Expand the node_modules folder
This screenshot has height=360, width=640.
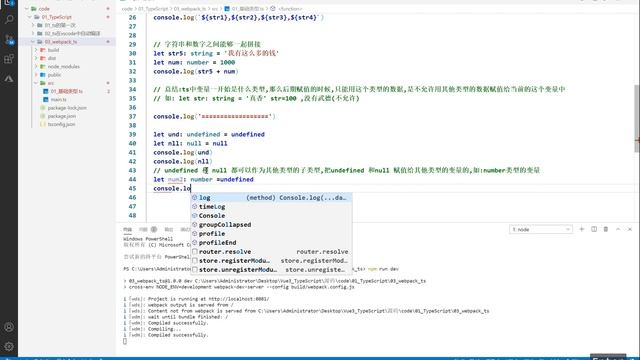click(x=36, y=67)
